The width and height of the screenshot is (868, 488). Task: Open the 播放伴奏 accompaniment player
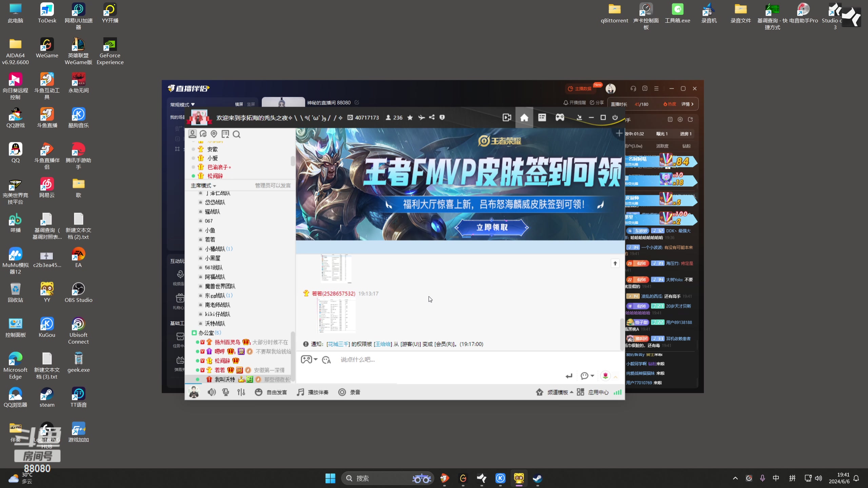[312, 392]
